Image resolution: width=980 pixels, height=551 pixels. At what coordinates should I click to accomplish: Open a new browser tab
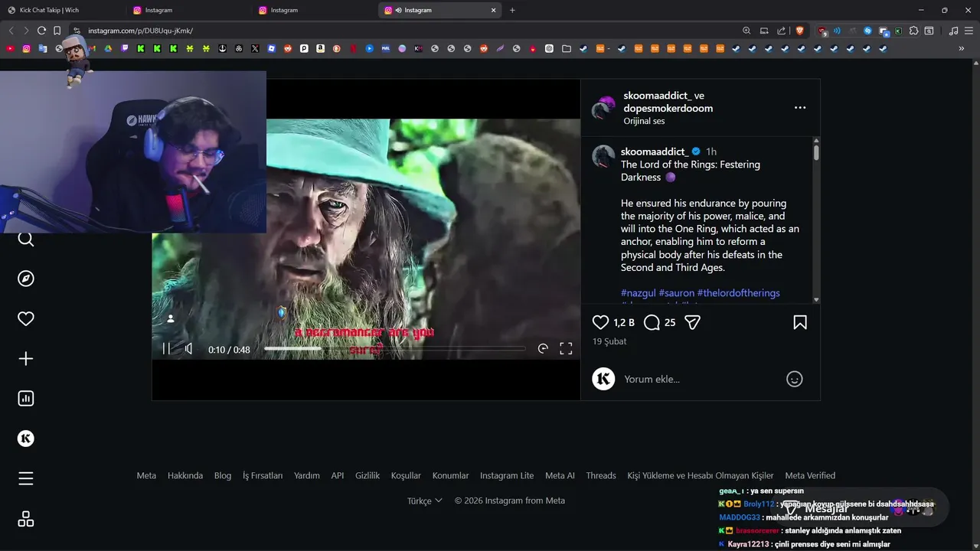[x=512, y=10]
